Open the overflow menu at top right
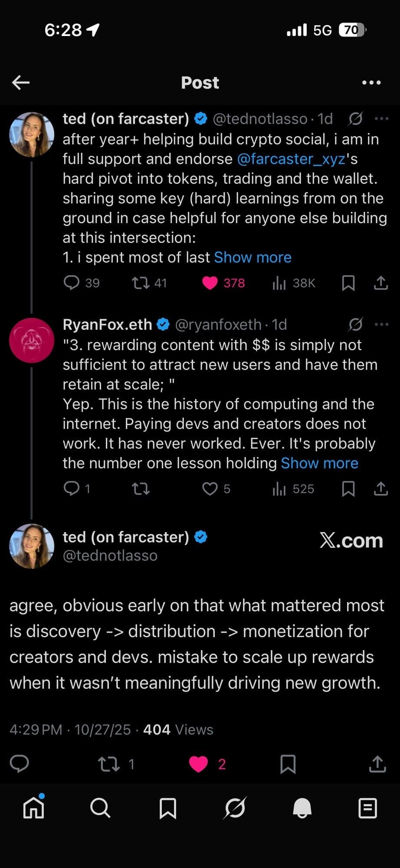400x868 pixels. tap(371, 82)
